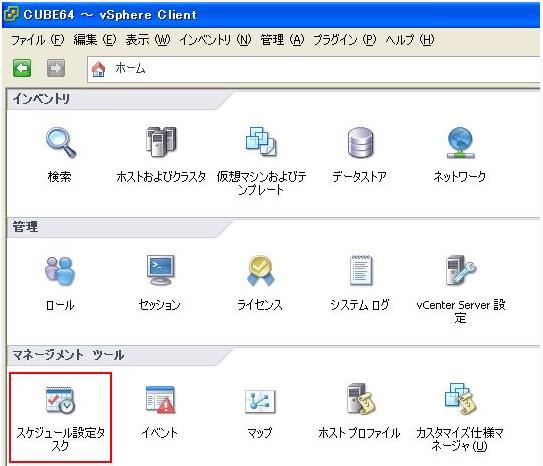Open the インベントリ (N) menu
The height and width of the screenshot is (466, 543).
click(215, 40)
